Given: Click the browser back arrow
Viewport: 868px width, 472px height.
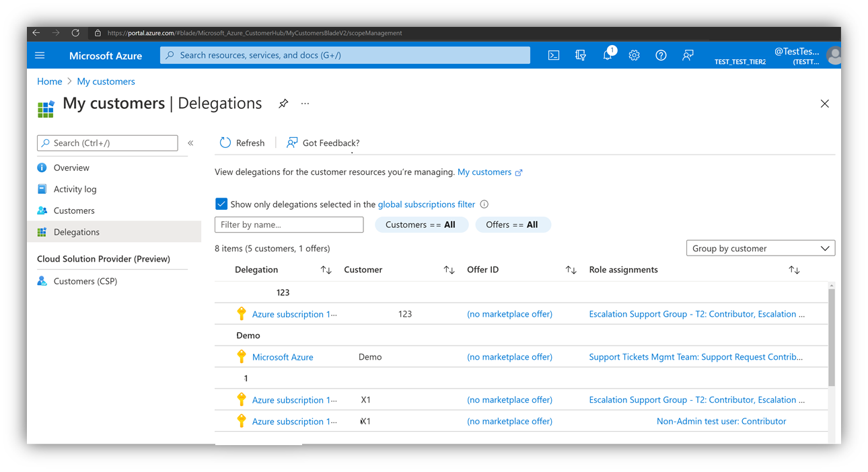Looking at the screenshot, I should [36, 33].
